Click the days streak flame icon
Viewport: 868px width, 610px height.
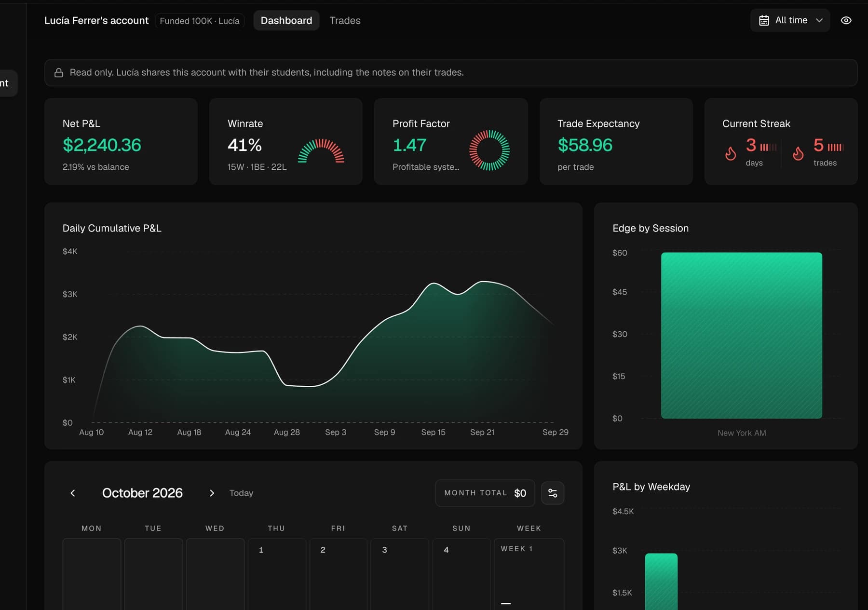click(731, 153)
